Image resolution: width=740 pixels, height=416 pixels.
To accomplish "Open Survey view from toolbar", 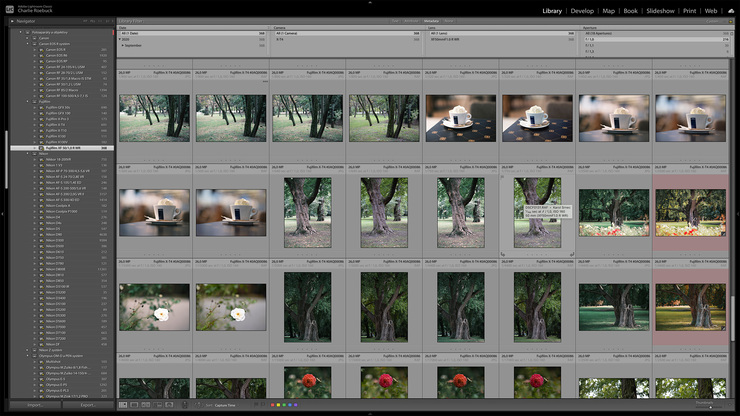I will tap(157, 405).
